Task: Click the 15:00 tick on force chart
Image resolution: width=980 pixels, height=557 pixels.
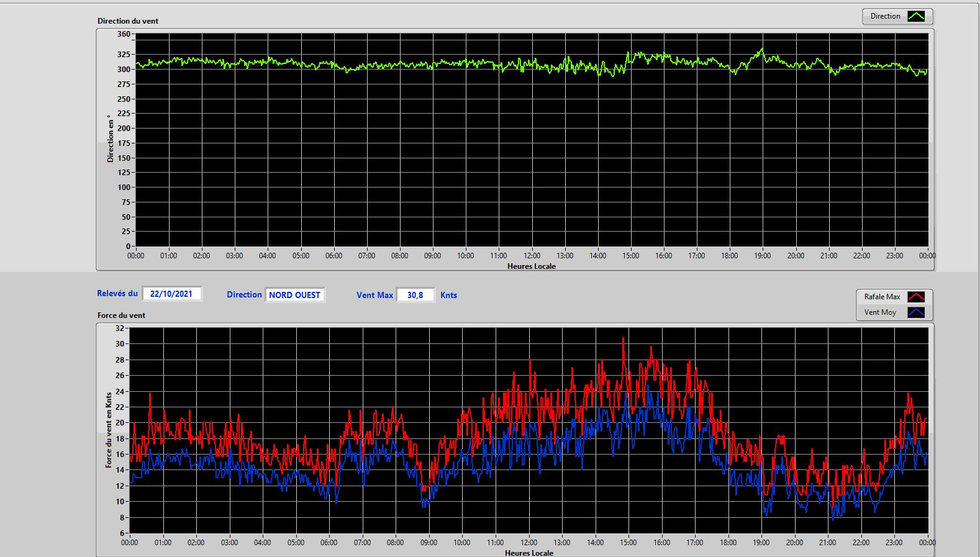Action: (x=628, y=543)
